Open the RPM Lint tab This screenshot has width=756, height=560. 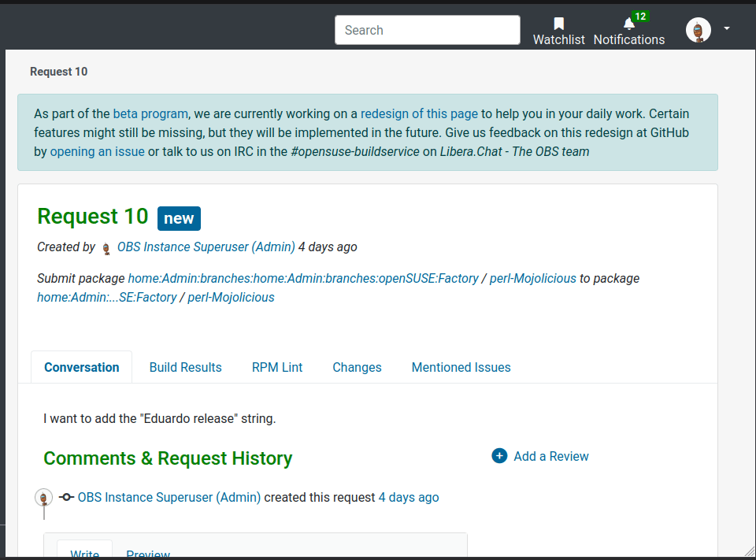pos(277,367)
